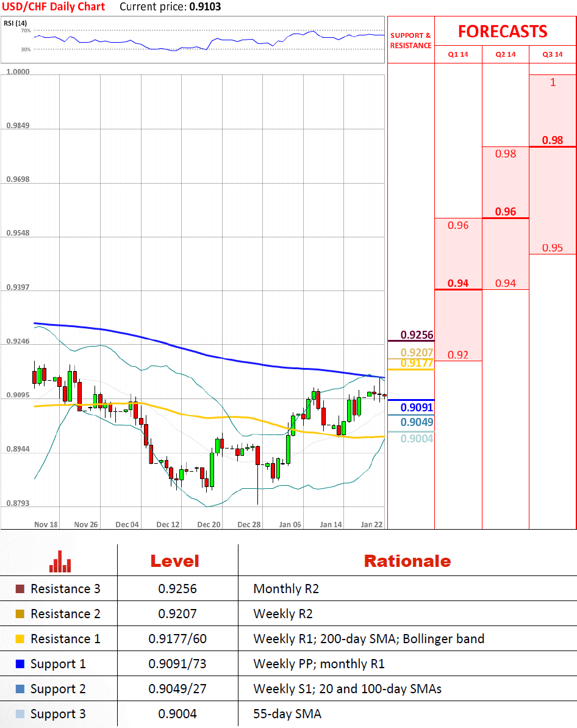577x728 pixels.
Task: Click the Resistance 2 gold swatch
Action: 20,614
